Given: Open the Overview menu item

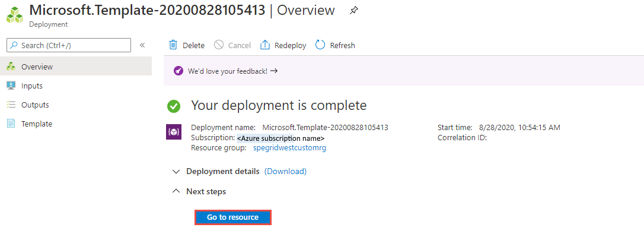Looking at the screenshot, I should coord(37,67).
